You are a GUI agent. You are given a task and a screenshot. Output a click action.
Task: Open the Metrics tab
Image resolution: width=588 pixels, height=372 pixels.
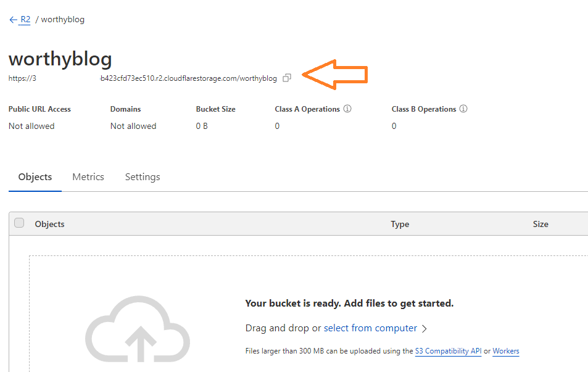click(x=88, y=177)
